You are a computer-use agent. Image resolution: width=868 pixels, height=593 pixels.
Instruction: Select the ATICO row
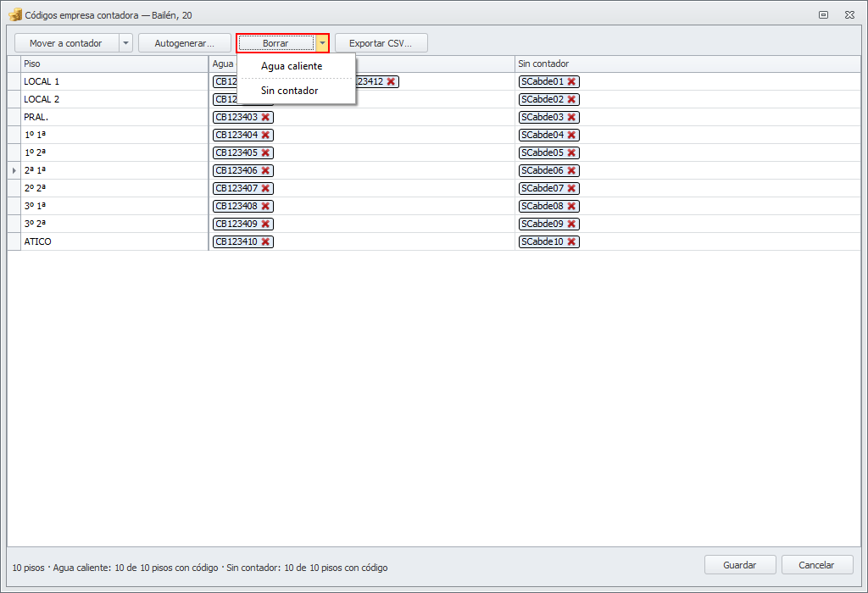coord(434,241)
